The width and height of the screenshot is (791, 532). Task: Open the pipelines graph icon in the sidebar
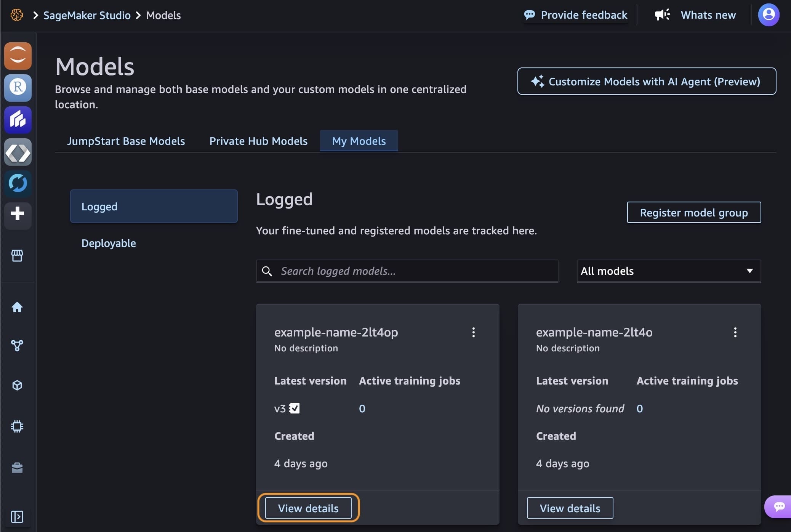(17, 346)
